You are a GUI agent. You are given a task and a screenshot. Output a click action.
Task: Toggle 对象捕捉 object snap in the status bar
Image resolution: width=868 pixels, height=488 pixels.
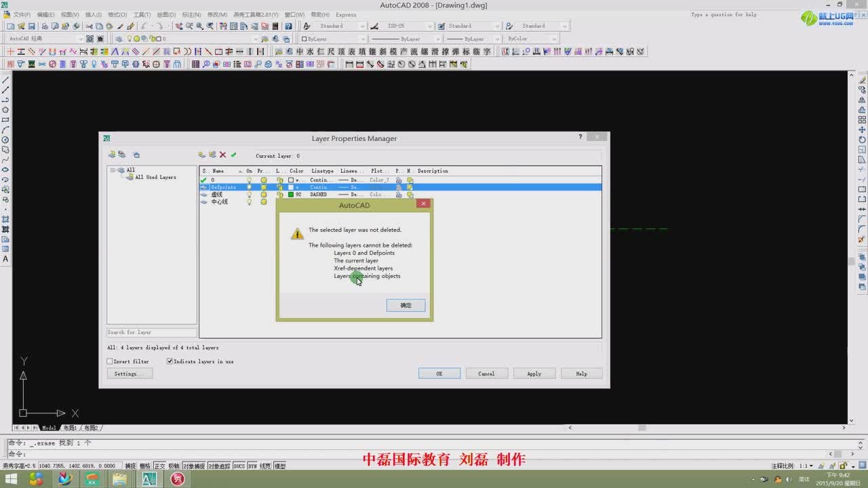pos(193,466)
